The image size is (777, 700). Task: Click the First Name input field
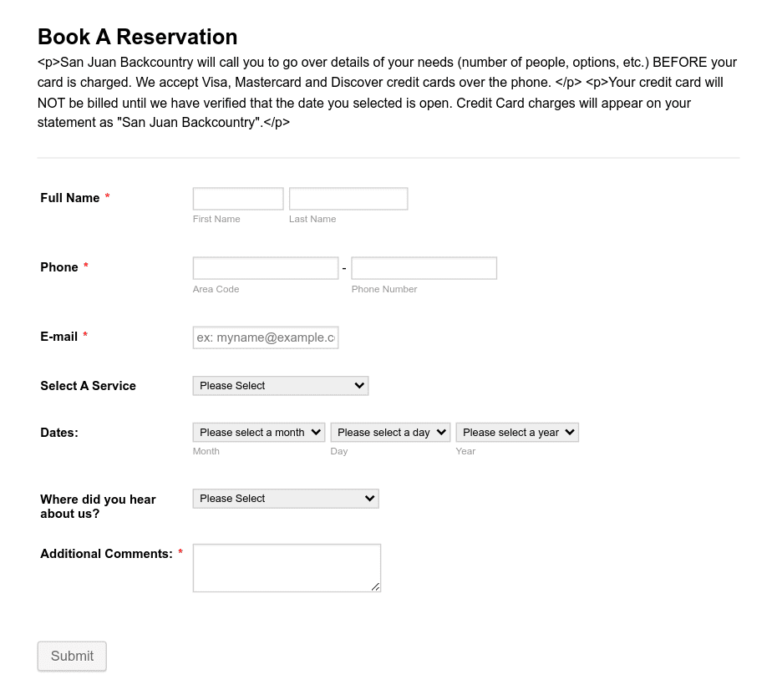238,199
